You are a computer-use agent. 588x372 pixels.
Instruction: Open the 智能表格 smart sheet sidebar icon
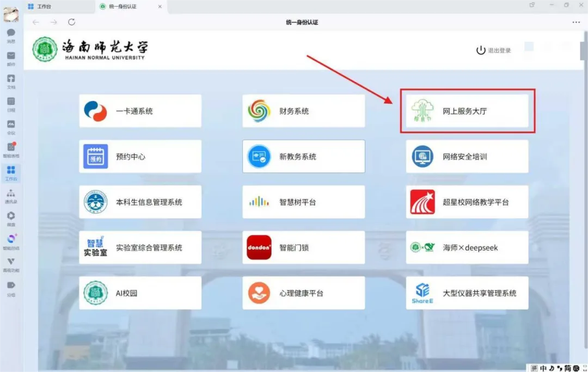coord(11,150)
